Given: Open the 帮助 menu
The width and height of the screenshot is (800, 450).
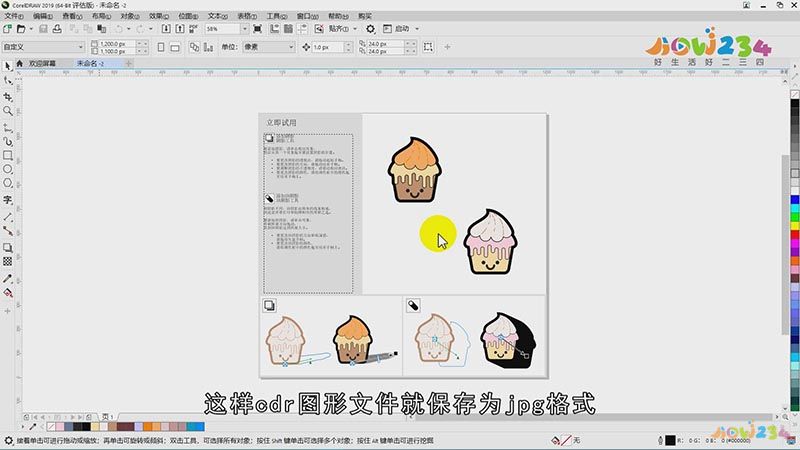Looking at the screenshot, I should [x=338, y=16].
